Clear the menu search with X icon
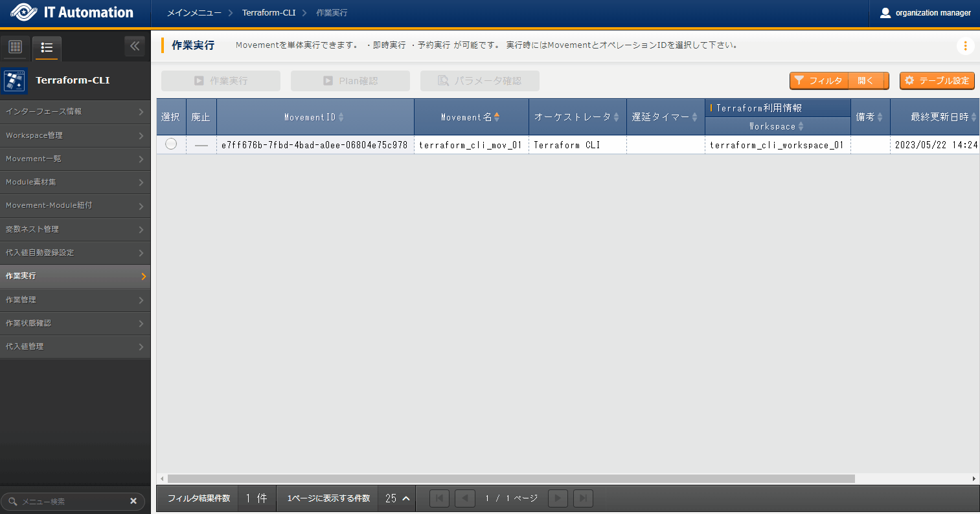 (x=133, y=501)
